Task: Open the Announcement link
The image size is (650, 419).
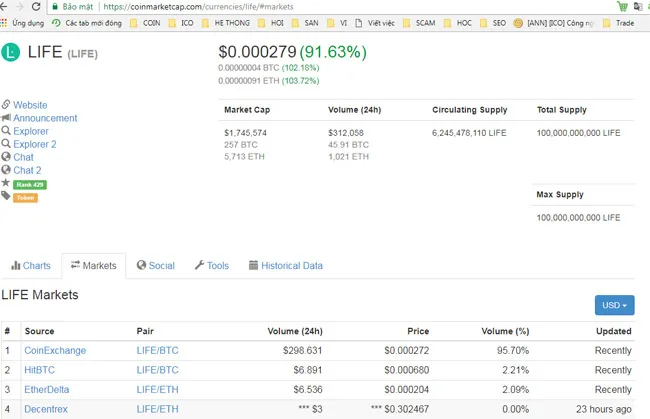Action: click(45, 118)
